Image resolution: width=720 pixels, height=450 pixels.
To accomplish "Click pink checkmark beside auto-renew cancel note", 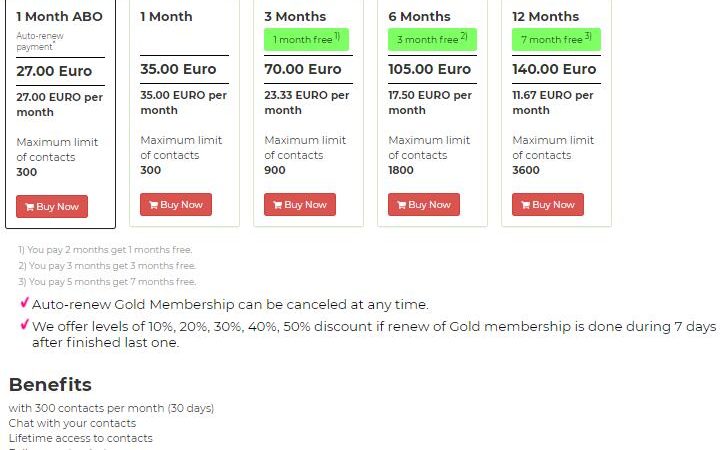I will tap(25, 303).
